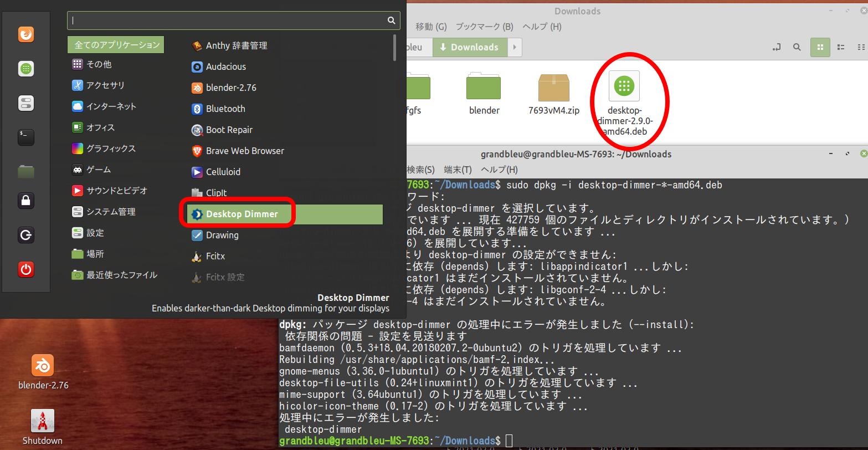Start the Celluloid media player
Image resolution: width=868 pixels, height=450 pixels.
[224, 172]
